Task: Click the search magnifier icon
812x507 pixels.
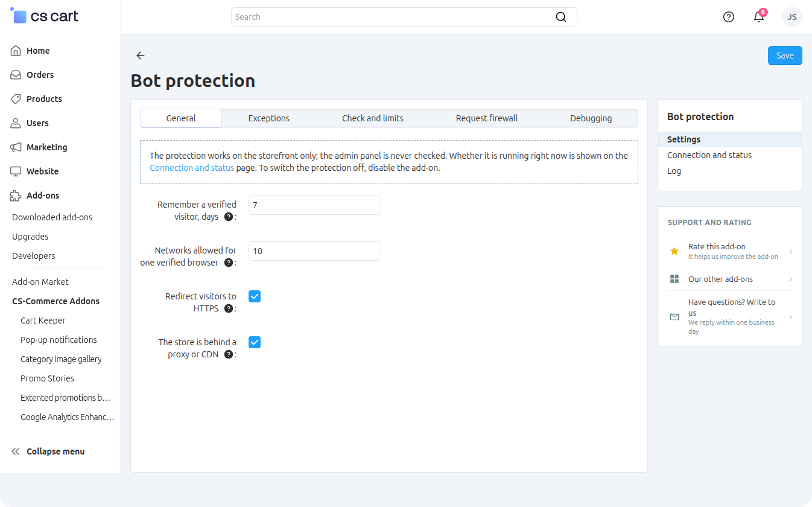Action: (x=561, y=17)
